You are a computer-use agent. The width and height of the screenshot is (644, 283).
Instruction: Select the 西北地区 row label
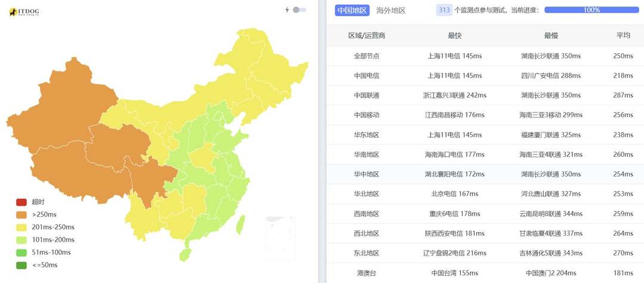click(367, 233)
